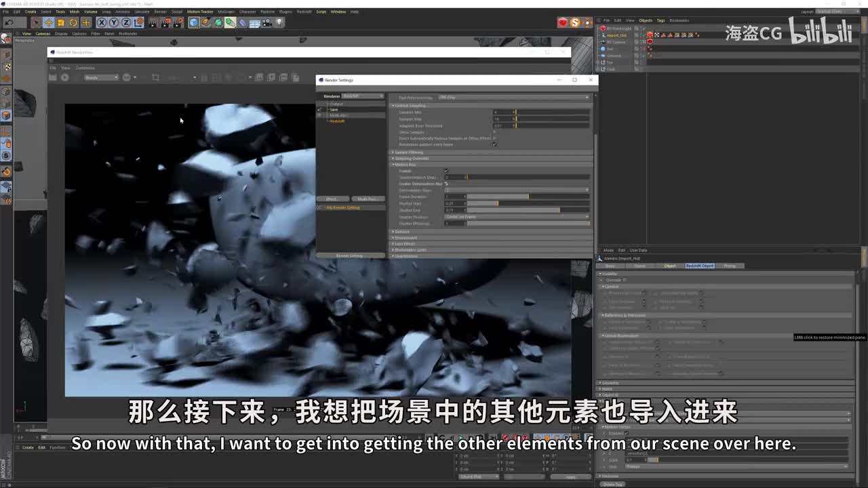Viewport: 868px width, 488px height.
Task: Open the Floor environment icon
Action: [254, 22]
